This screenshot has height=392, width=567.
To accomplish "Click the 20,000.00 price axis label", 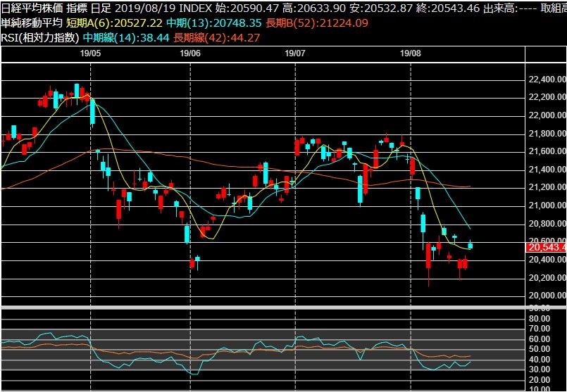I will 547,296.
